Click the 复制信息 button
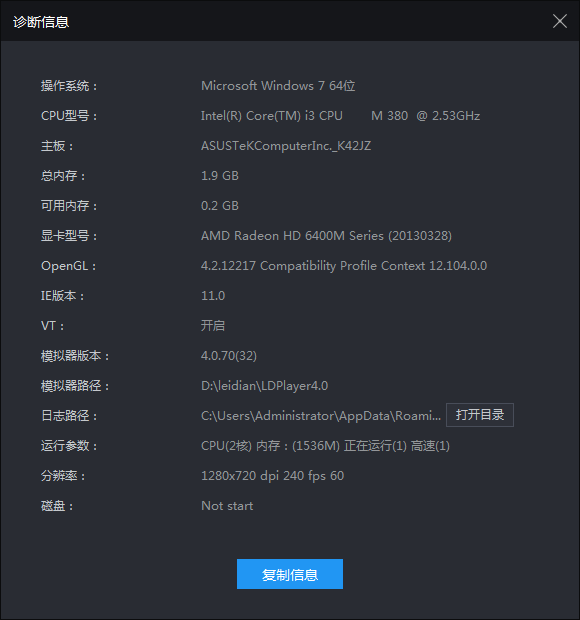Viewport: 580px width, 620px height. [290, 574]
